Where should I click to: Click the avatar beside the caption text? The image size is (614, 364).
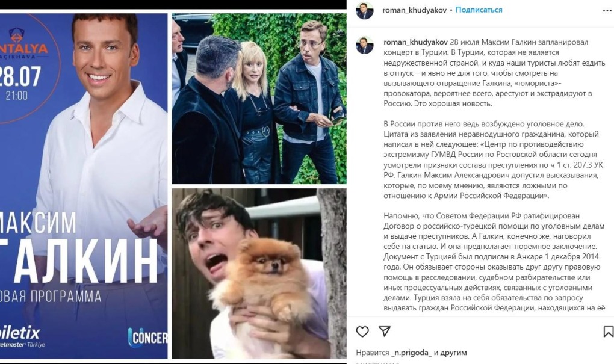point(365,45)
